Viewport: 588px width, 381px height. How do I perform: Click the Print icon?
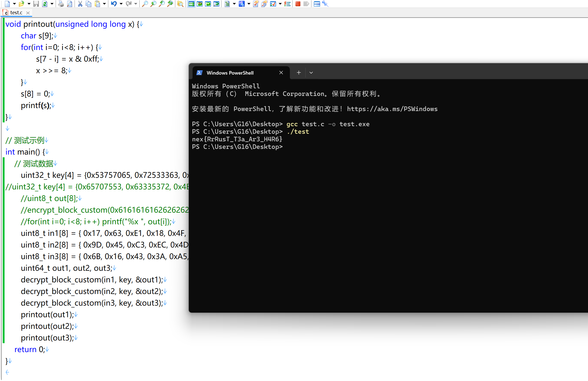(x=61, y=4)
